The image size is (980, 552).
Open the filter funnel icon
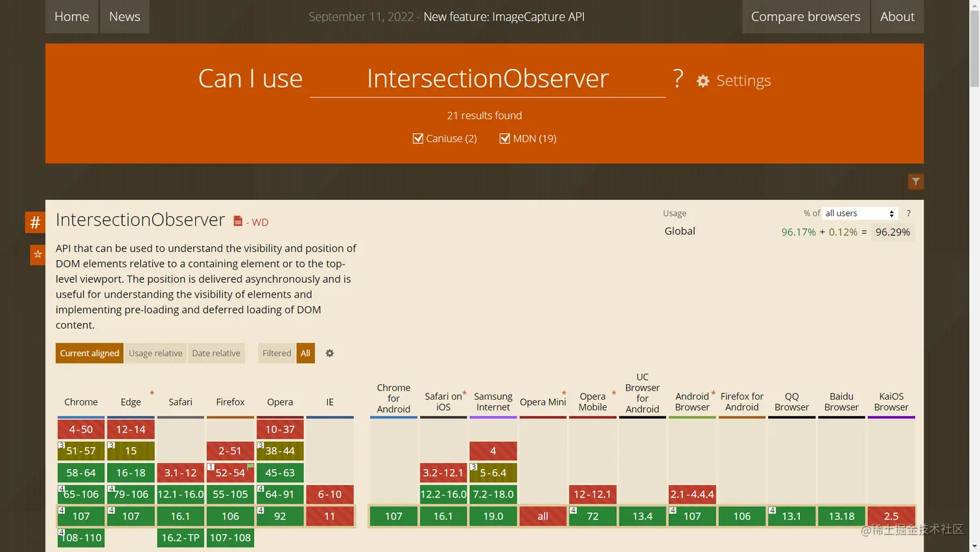915,182
